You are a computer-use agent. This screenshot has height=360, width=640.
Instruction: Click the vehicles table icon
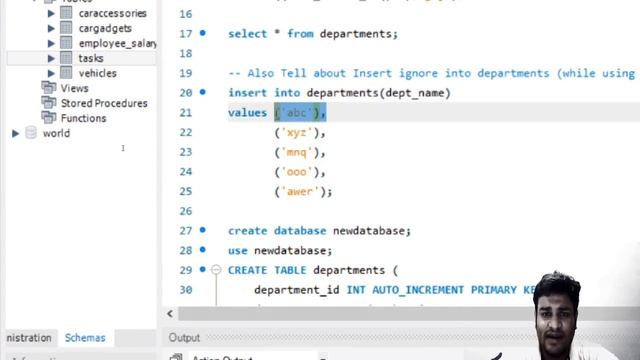pyautogui.click(x=66, y=73)
